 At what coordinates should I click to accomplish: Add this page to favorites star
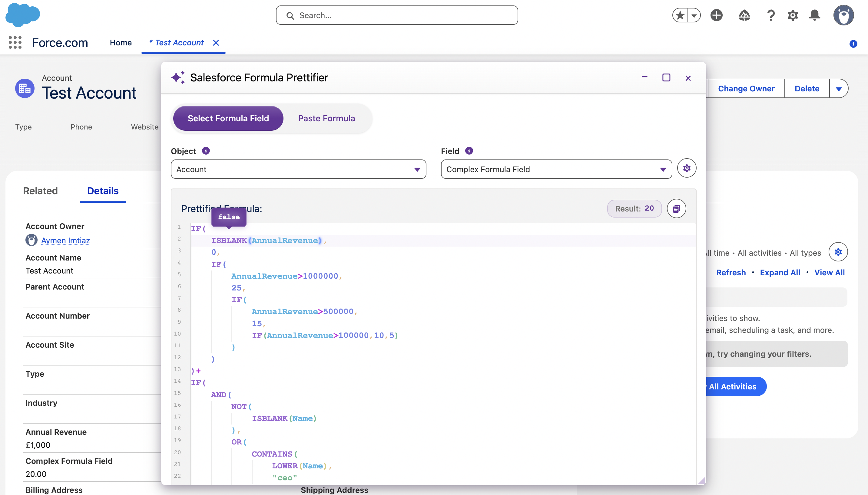coord(680,15)
